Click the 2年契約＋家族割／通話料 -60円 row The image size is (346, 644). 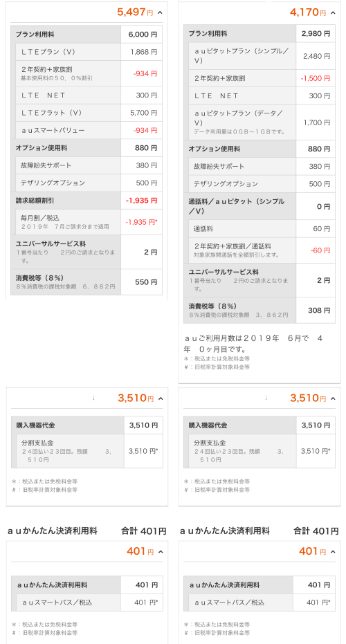262,250
